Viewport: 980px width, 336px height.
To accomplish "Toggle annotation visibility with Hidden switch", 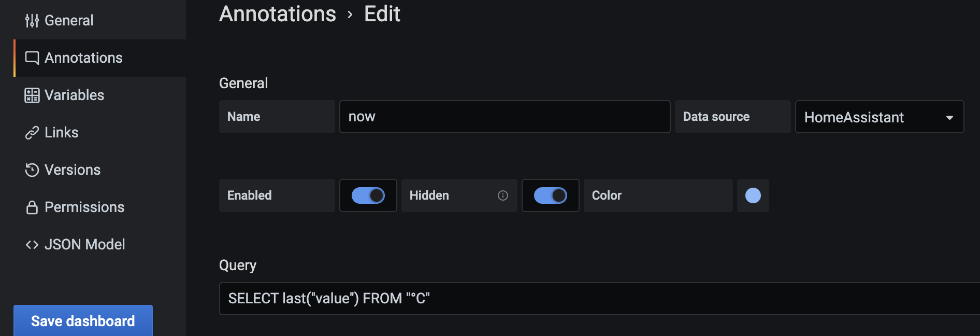I will pos(550,195).
